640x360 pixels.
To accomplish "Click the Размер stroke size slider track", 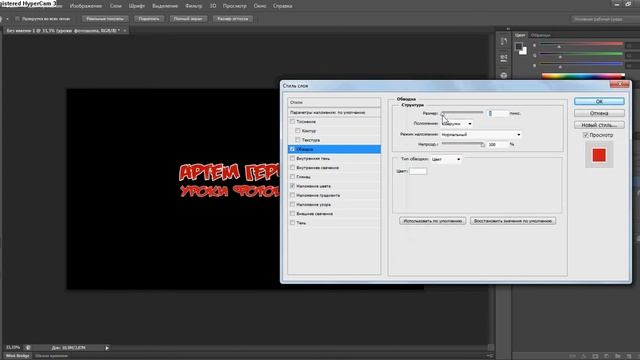I will (x=462, y=112).
